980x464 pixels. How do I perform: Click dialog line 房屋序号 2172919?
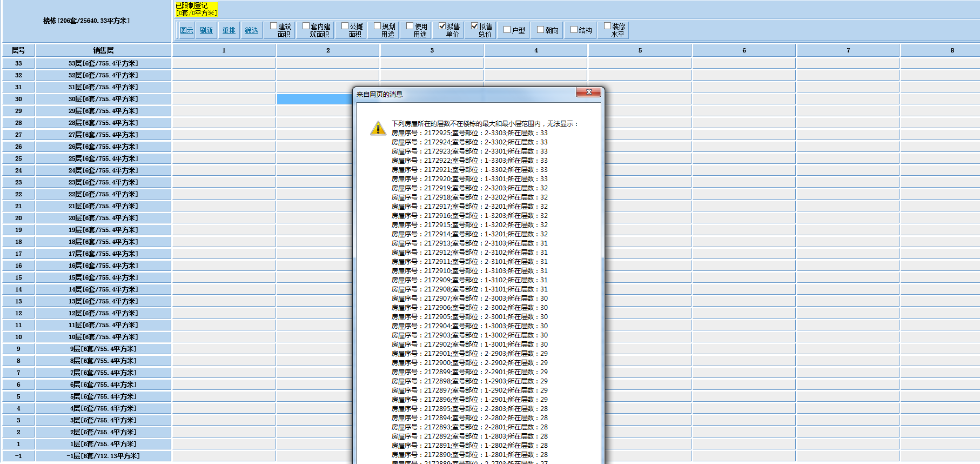click(x=469, y=188)
